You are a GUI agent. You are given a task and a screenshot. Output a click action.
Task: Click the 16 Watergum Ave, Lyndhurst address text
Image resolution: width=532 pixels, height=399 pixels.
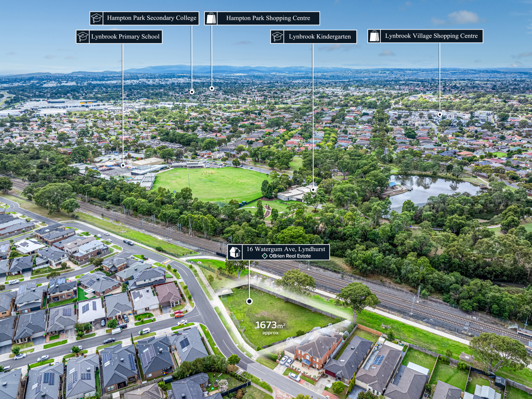tap(286, 249)
